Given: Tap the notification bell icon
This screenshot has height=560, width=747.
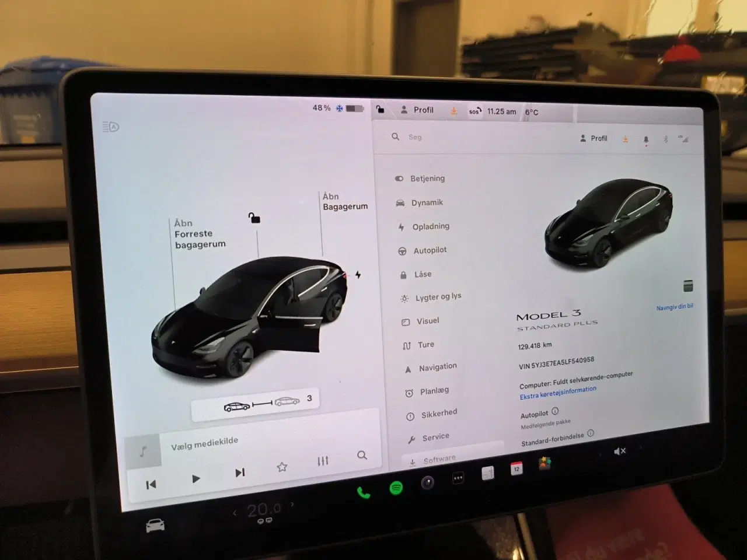Looking at the screenshot, I should (x=646, y=140).
